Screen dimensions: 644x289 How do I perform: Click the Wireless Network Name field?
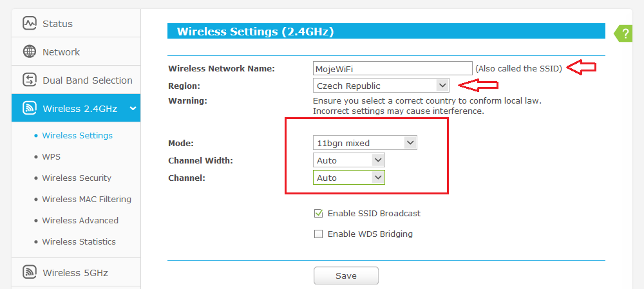point(392,68)
